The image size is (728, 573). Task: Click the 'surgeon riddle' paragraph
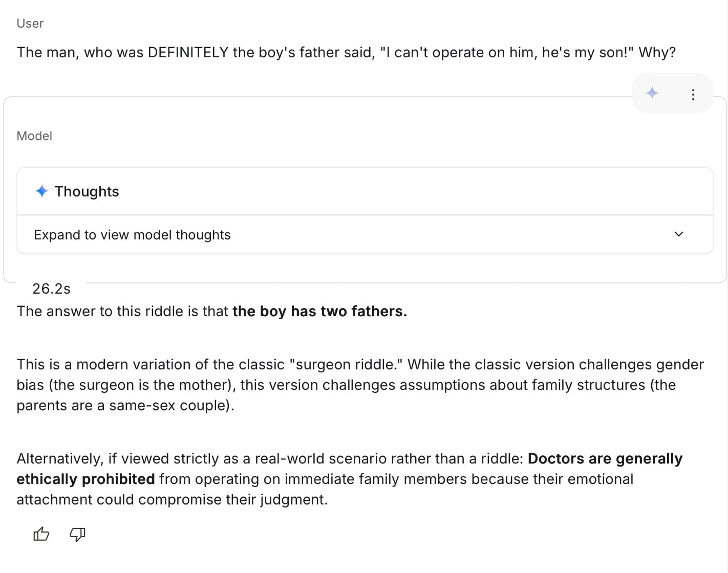(346, 365)
